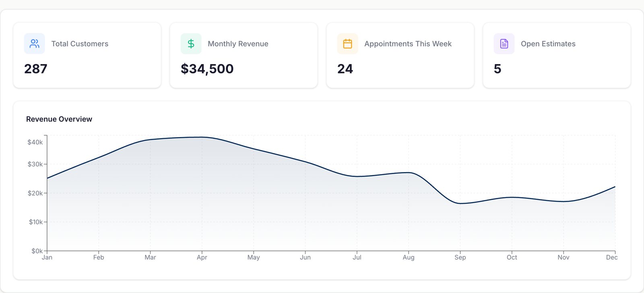
Task: Click the $34,500 revenue value
Action: click(207, 69)
